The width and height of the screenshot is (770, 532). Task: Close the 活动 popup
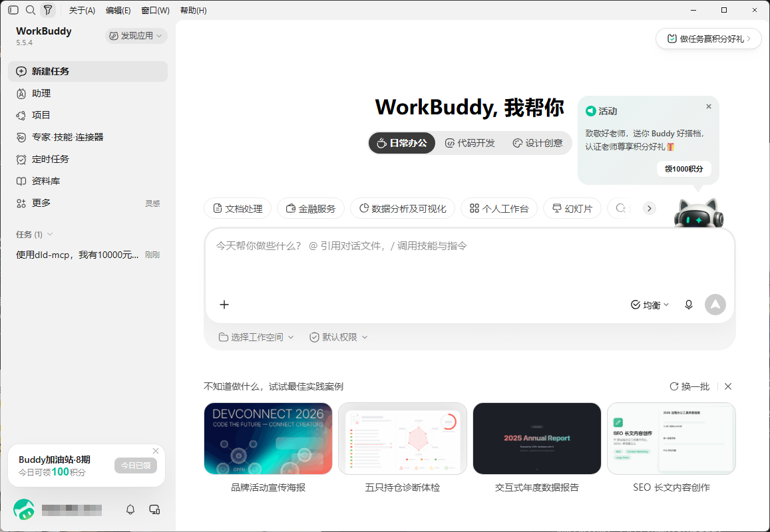click(709, 106)
